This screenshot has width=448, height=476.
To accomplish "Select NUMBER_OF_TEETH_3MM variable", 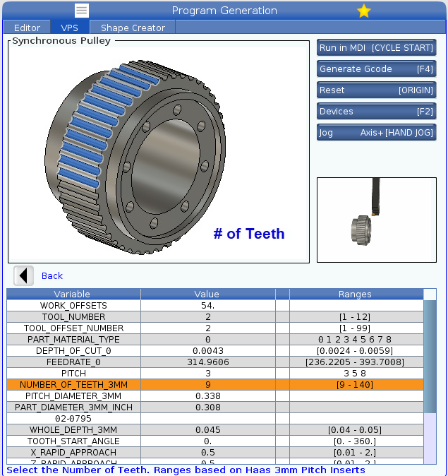I will [x=73, y=385].
